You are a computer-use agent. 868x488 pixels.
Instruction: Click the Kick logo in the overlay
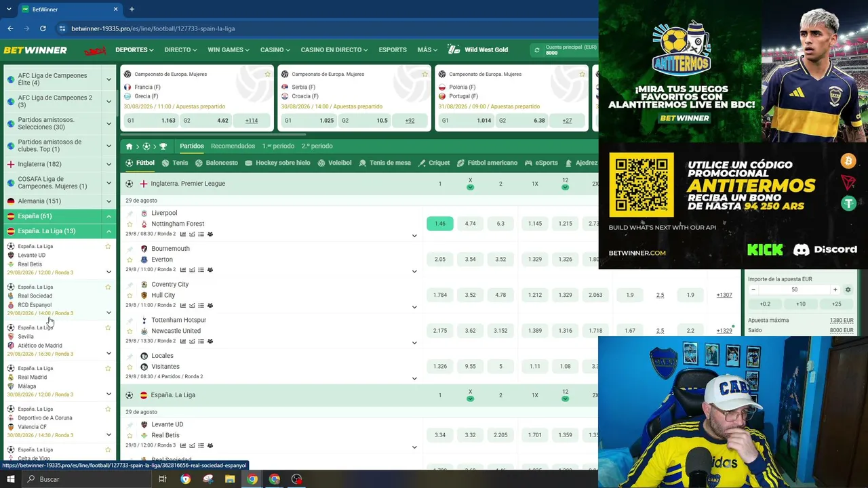pyautogui.click(x=765, y=249)
